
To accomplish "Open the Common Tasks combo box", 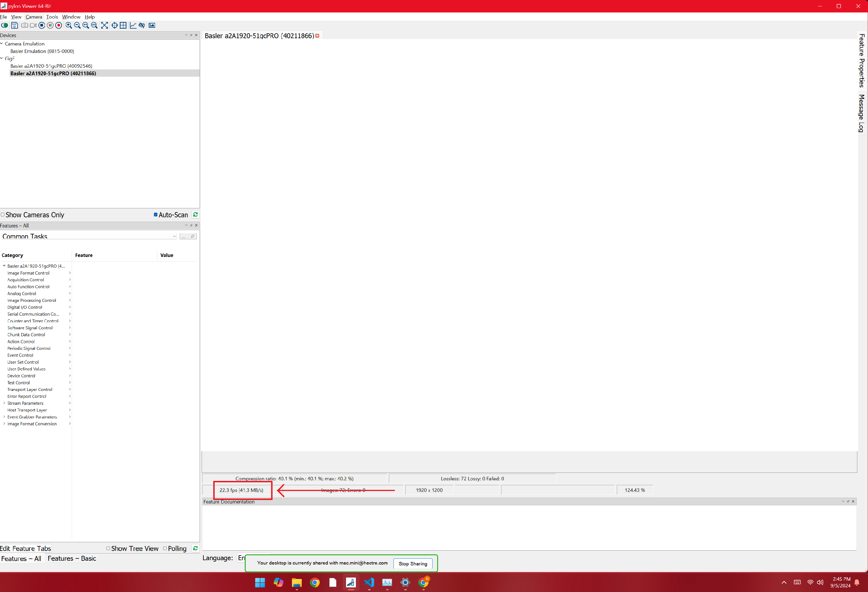I will [89, 236].
